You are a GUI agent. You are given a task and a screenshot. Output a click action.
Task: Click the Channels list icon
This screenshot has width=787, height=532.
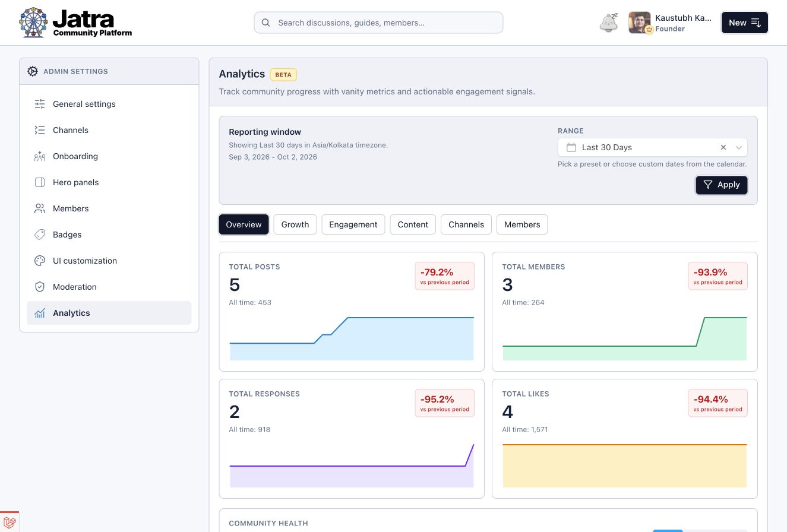[x=40, y=130]
